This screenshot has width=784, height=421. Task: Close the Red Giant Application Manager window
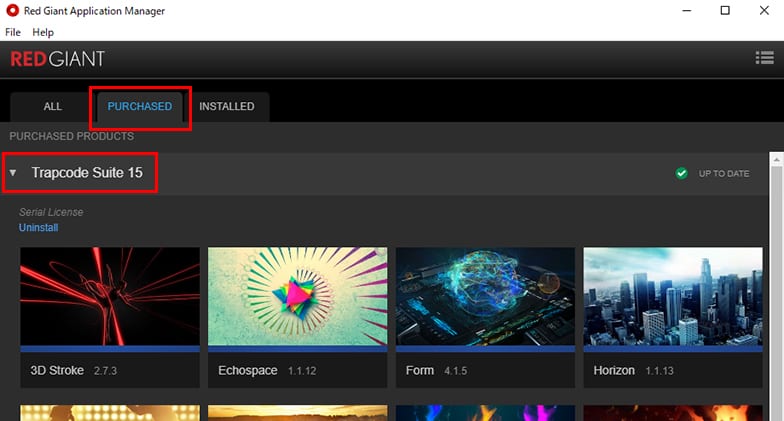pyautogui.click(x=764, y=10)
